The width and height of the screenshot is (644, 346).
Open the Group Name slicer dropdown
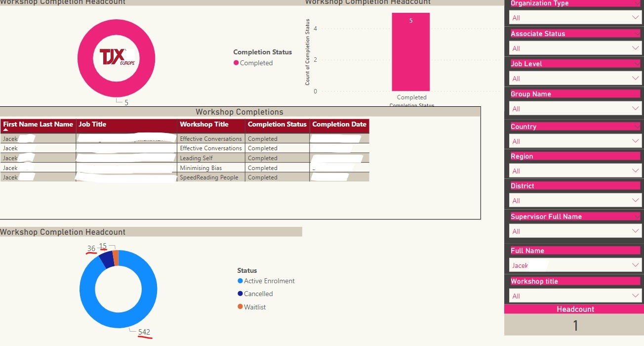click(575, 109)
